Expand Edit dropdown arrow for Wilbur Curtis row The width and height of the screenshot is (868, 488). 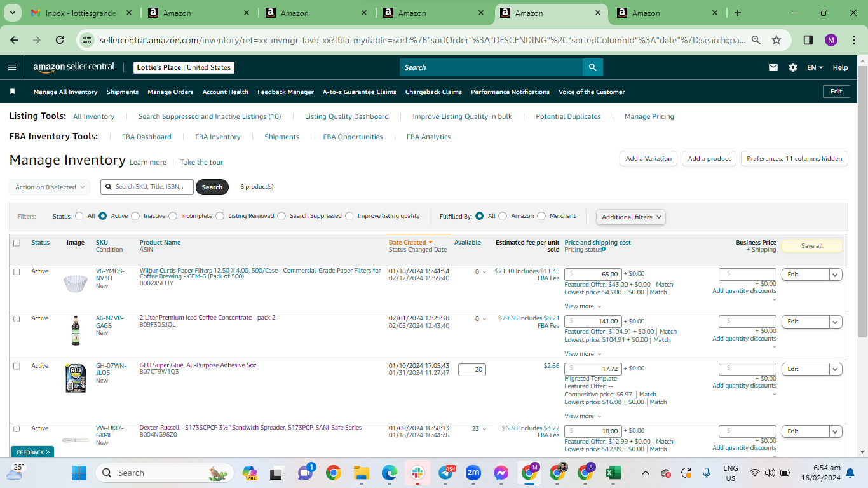pyautogui.click(x=836, y=274)
